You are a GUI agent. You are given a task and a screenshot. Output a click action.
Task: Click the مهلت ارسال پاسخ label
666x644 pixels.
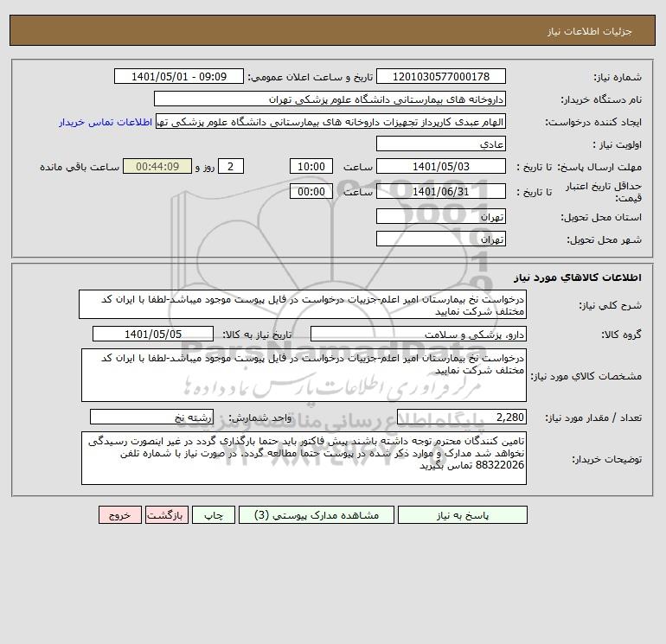(599, 167)
